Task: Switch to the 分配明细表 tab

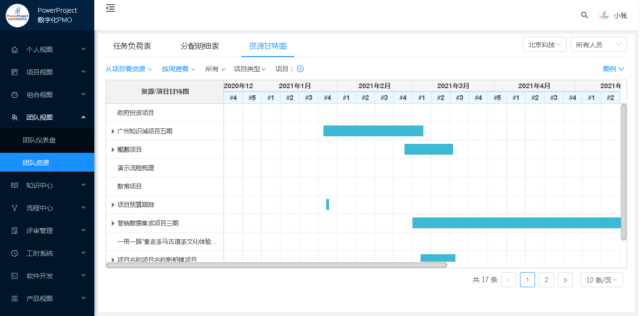Action: point(200,46)
